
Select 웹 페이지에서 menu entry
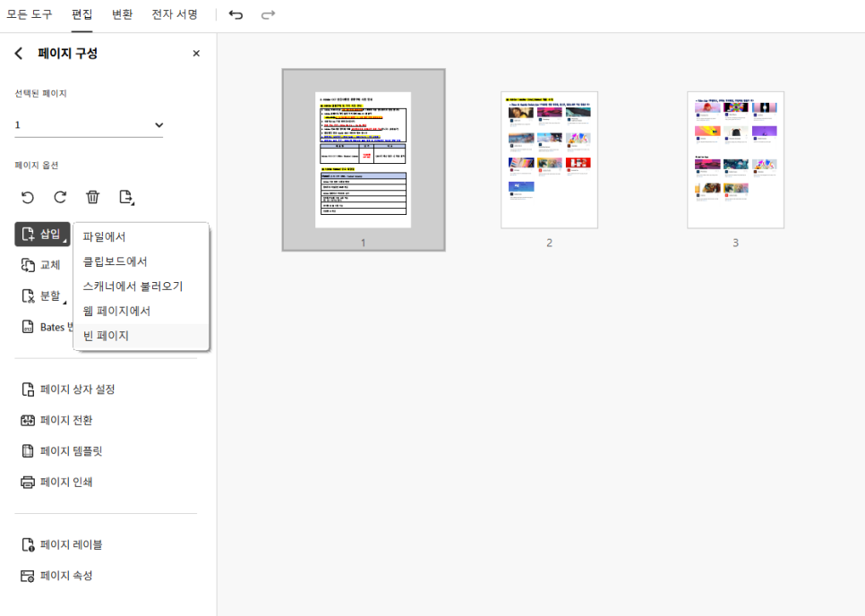141,311
